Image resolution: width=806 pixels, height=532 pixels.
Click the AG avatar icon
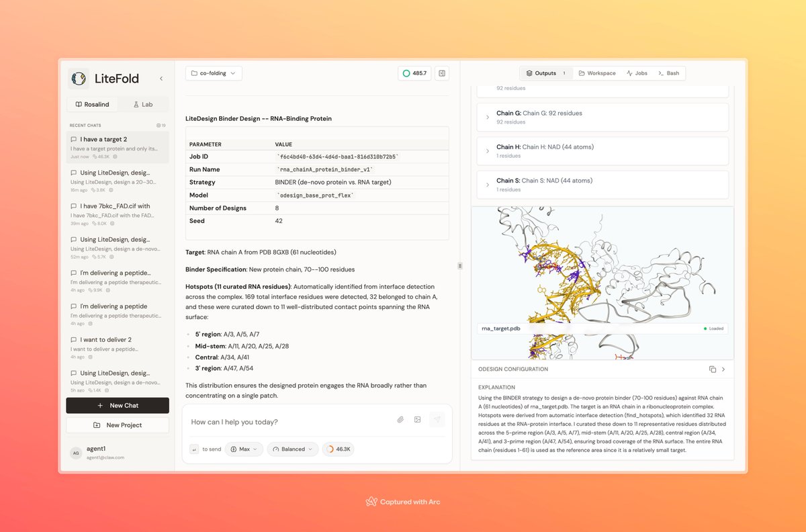[77, 452]
